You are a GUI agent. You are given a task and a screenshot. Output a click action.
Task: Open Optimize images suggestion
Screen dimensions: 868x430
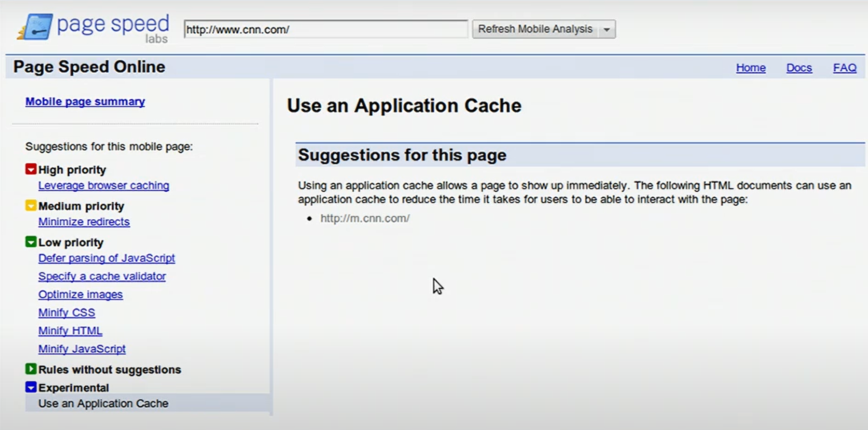pos(81,294)
